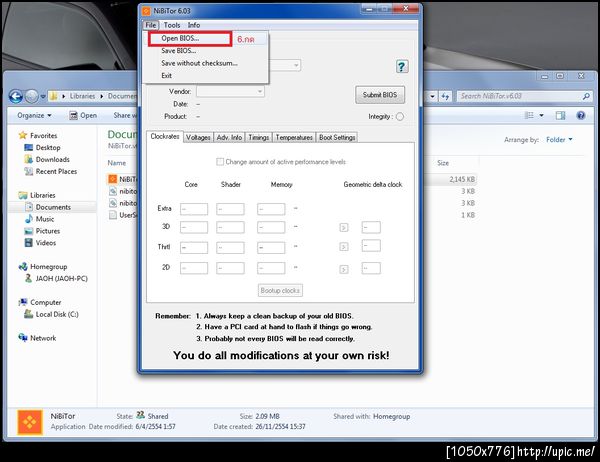Switch to the Timings tab

(x=258, y=137)
